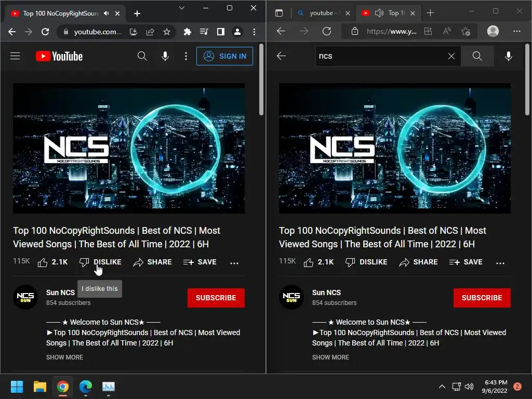
Task: Subscribe to Sun NCS in Chrome window
Action: coord(216,298)
